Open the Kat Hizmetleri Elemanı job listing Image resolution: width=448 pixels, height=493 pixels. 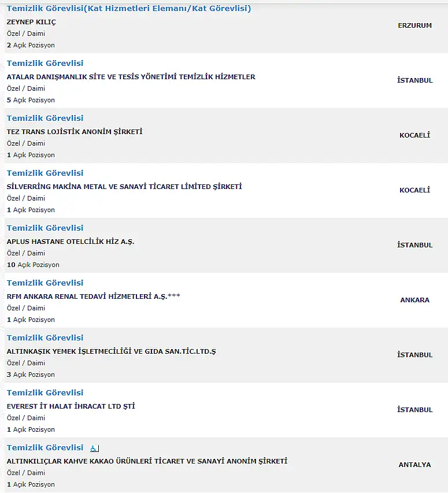point(129,9)
